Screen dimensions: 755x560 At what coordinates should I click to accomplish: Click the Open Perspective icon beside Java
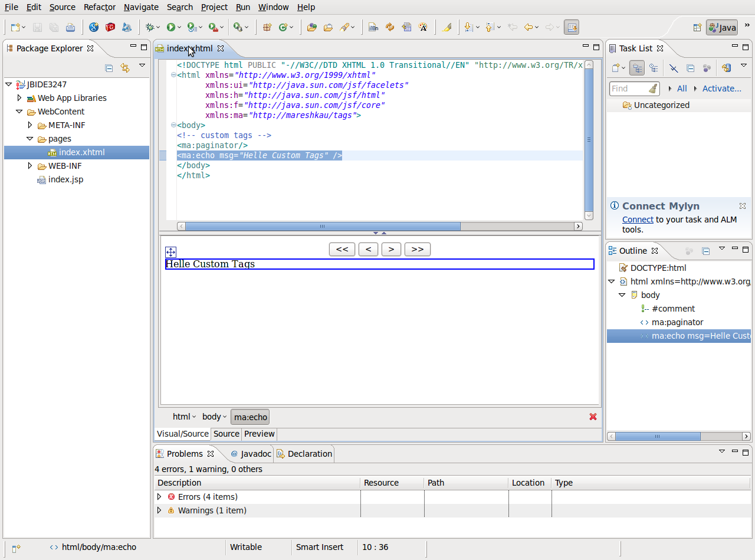pyautogui.click(x=697, y=27)
